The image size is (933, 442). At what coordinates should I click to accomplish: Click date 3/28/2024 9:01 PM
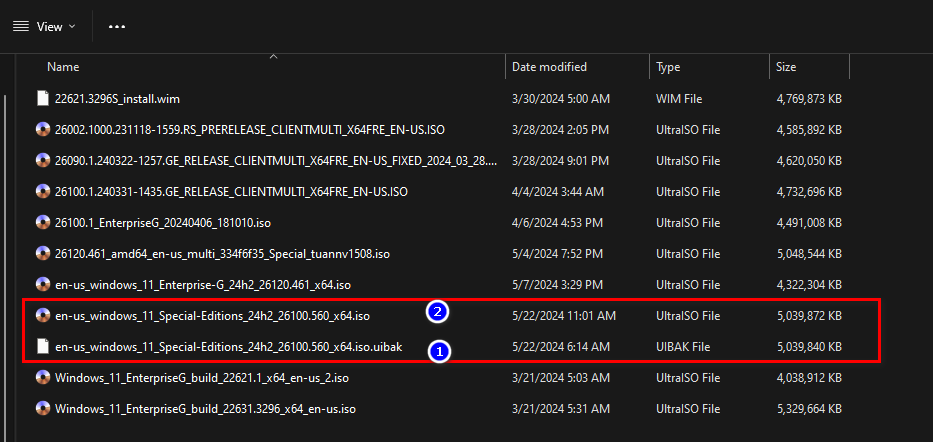pos(560,161)
